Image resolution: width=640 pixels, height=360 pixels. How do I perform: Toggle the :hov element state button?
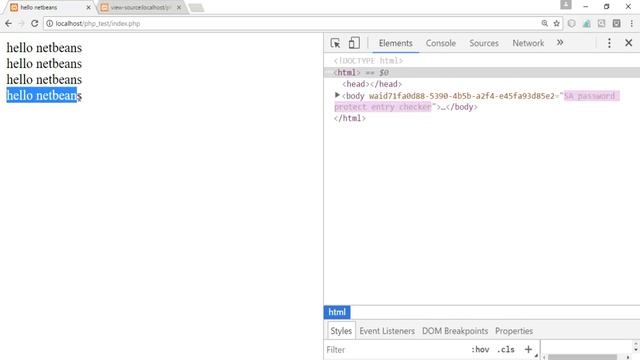click(480, 350)
